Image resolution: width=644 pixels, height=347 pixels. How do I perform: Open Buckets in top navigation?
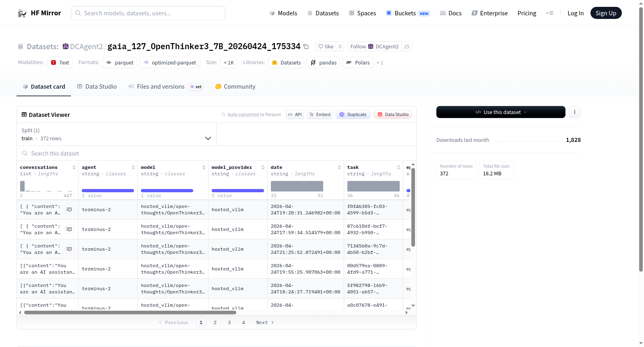408,13
